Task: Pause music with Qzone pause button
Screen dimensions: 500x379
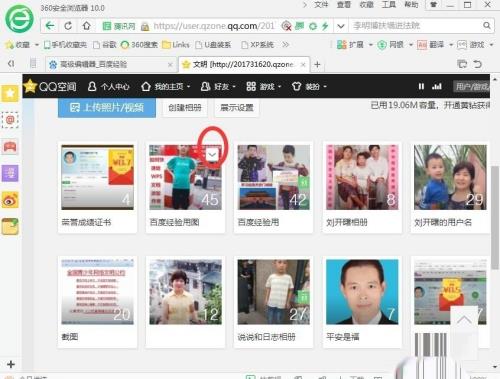Action: [421, 87]
